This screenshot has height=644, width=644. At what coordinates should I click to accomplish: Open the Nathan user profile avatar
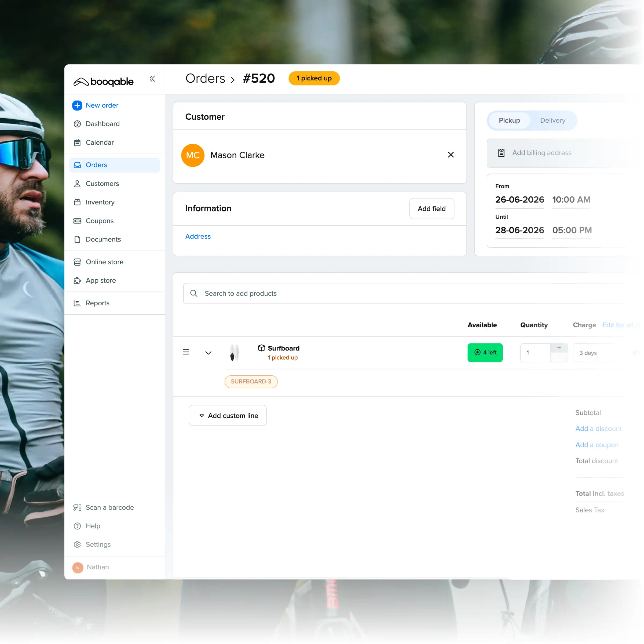click(x=78, y=567)
